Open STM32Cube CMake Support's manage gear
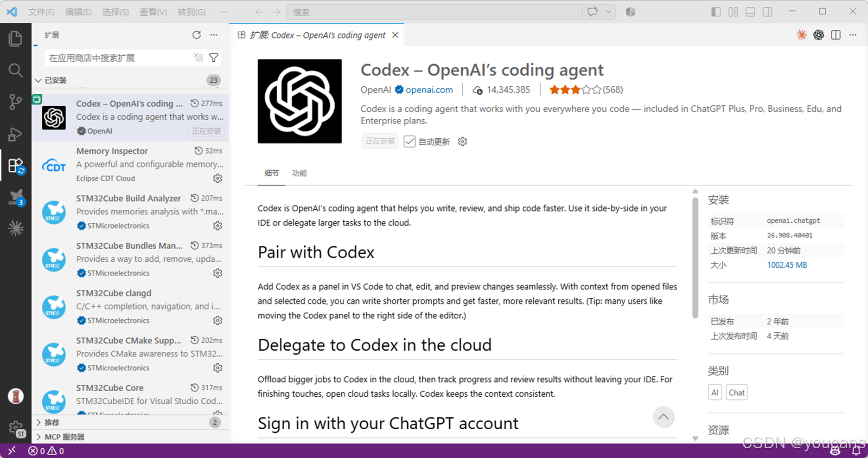 click(x=217, y=368)
